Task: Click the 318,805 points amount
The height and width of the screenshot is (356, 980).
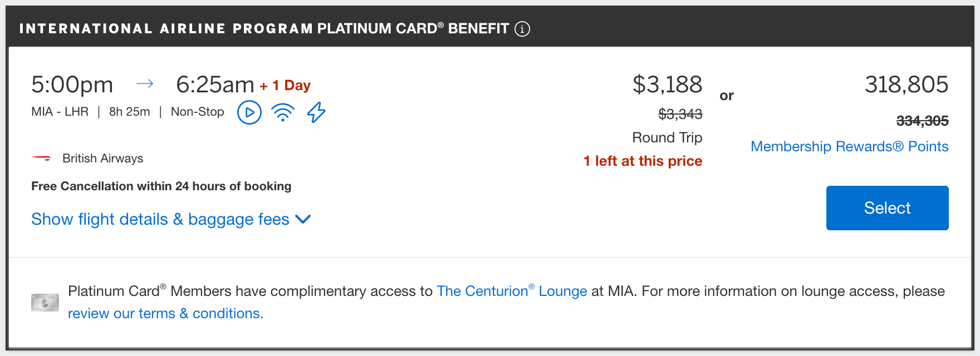Action: click(906, 85)
